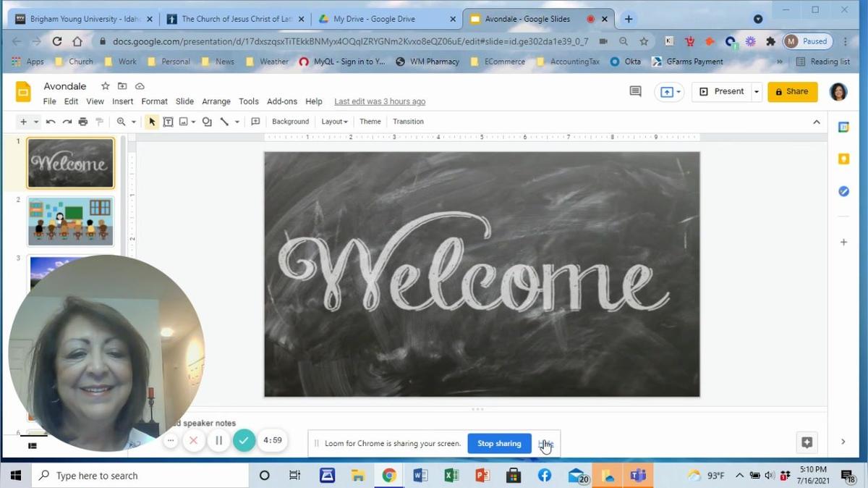Switch to the filmstrip grid view icon

tap(33, 446)
